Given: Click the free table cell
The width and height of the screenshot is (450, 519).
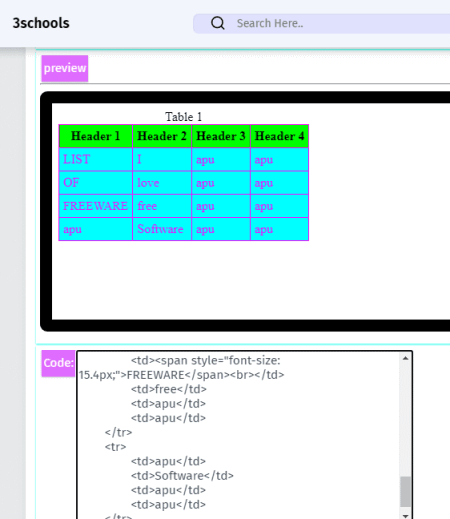Looking at the screenshot, I should [162, 206].
